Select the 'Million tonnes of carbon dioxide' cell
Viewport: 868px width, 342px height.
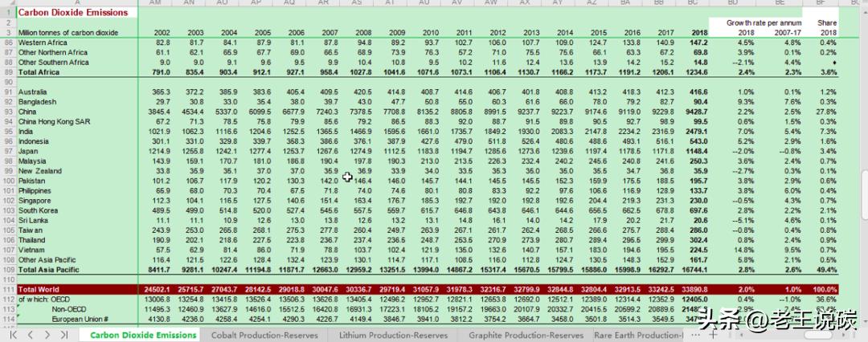pyautogui.click(x=77, y=33)
